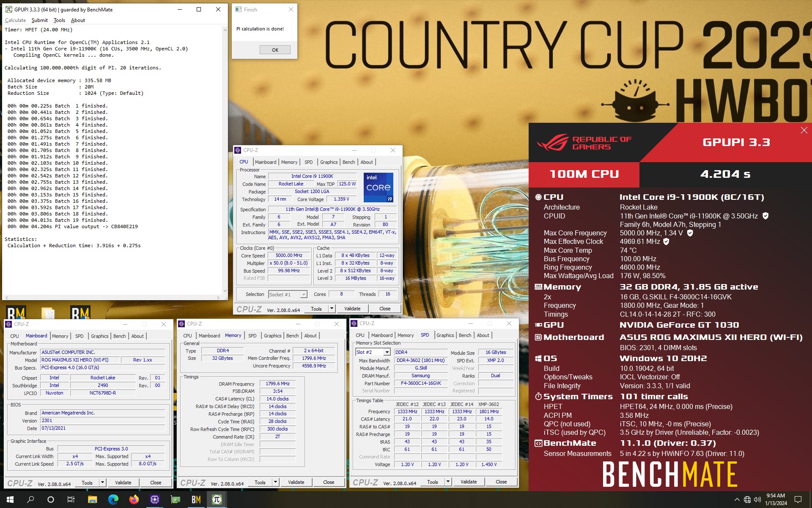
Task: Open Submit menu in GPUPI
Action: point(39,20)
